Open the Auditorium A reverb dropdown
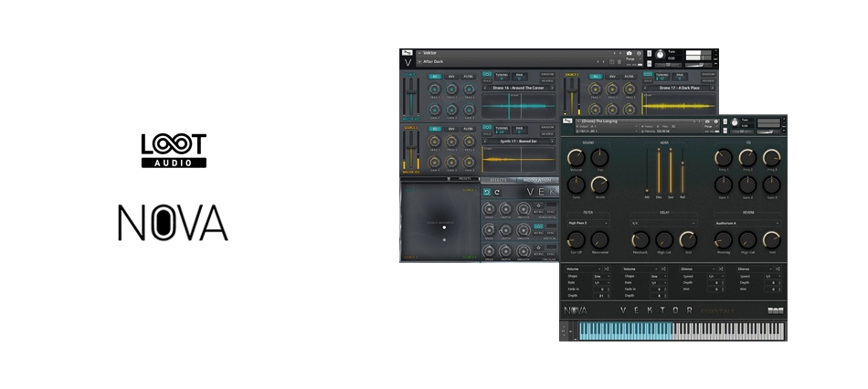Screen dimensions: 868x389 pyautogui.click(x=747, y=222)
